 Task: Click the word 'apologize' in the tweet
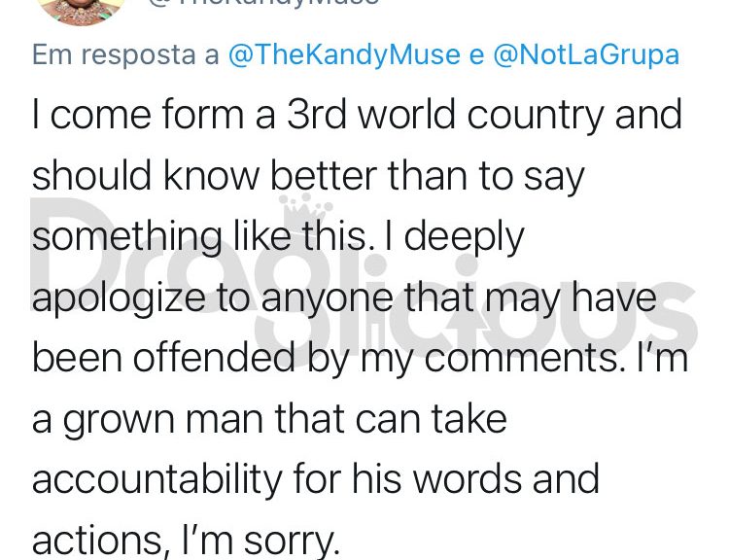[x=119, y=298]
